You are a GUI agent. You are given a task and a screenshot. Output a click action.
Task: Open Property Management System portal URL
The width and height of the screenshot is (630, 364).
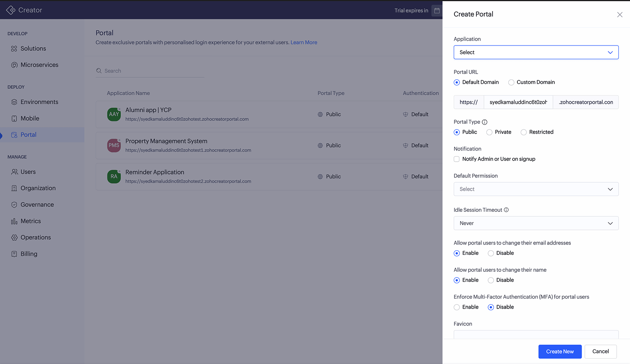[x=188, y=150]
